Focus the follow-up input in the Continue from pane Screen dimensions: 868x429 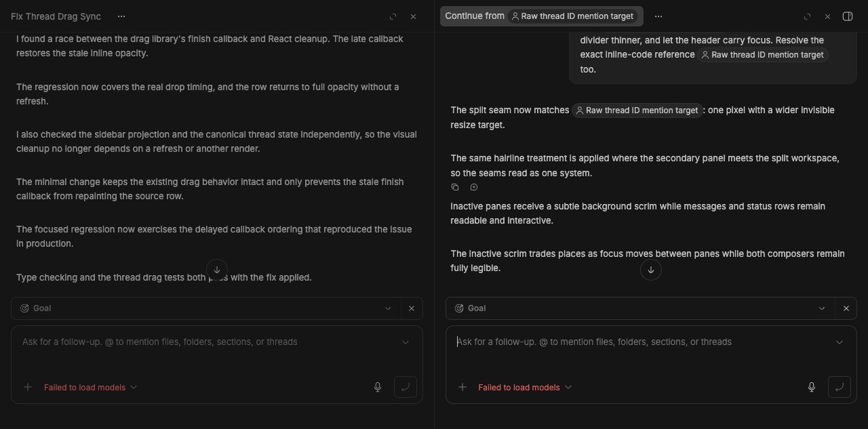pyautogui.click(x=641, y=342)
